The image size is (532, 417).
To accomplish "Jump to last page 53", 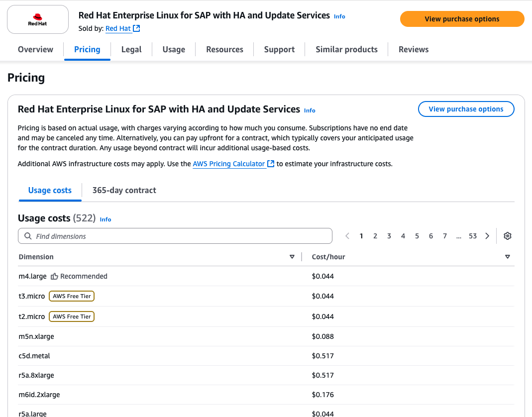I will [x=473, y=236].
